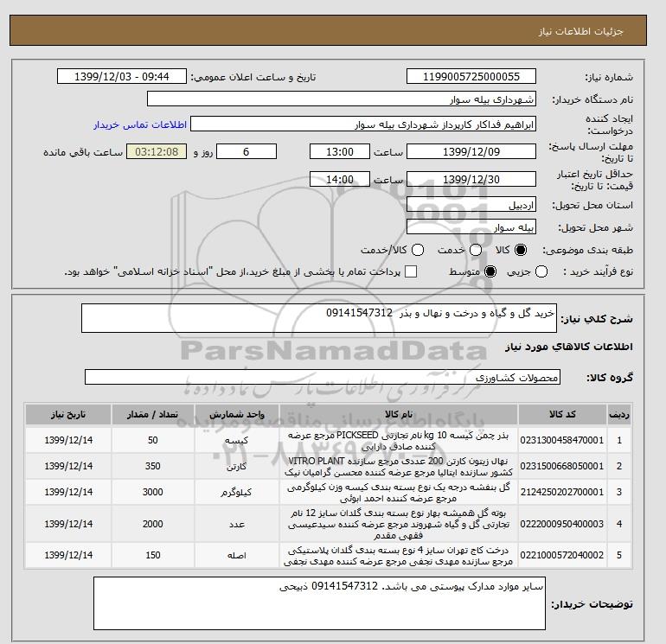
Task: Click the کد کالا column header
Action: click(x=562, y=414)
